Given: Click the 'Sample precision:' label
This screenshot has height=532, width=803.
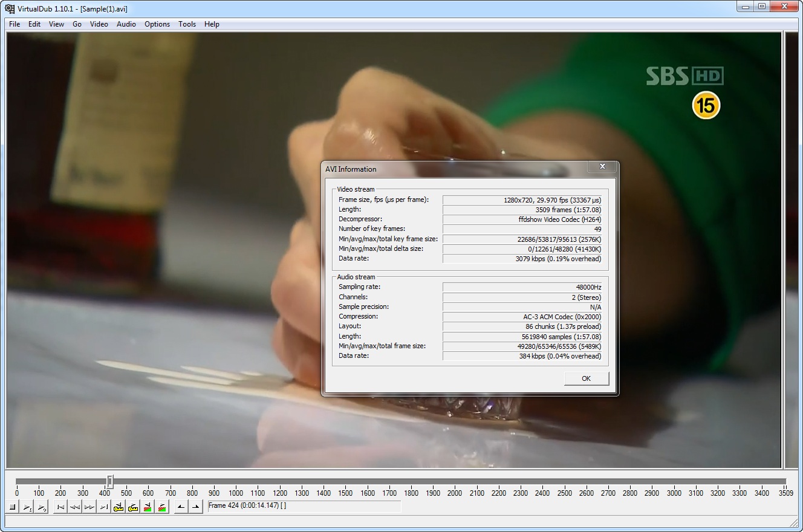Looking at the screenshot, I should 363,307.
